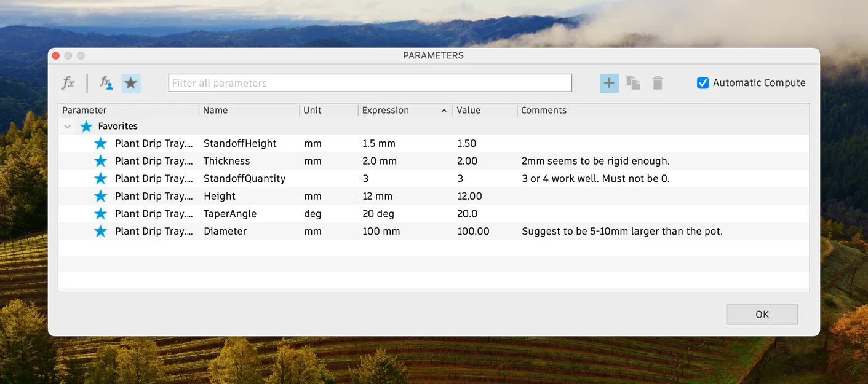
Task: Sort by the Expression column header
Action: [405, 111]
